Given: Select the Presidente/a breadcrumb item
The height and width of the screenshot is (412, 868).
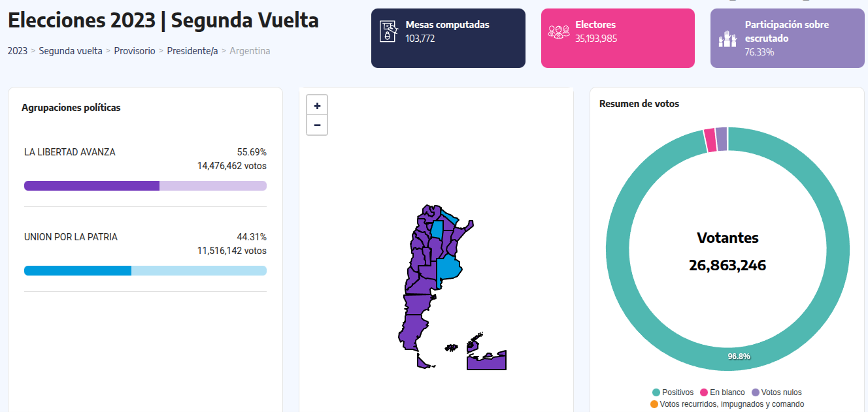Looking at the screenshot, I should tap(192, 50).
